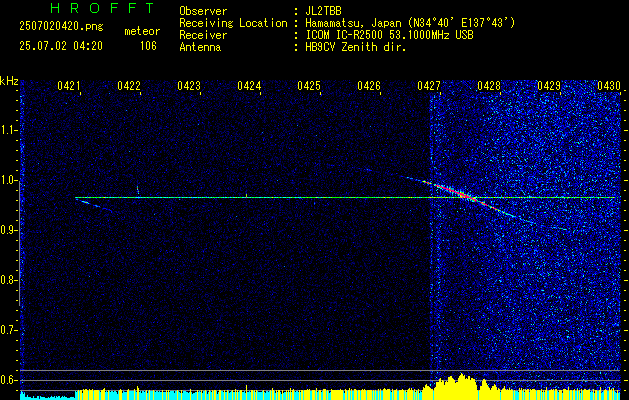Image resolution: width=629 pixels, height=400 pixels.
Task: Click frequency axis label 0.9
Action: click(x=9, y=230)
